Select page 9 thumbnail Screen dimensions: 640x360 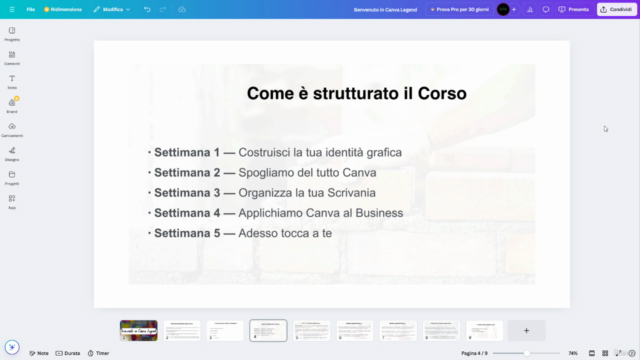pyautogui.click(x=484, y=331)
